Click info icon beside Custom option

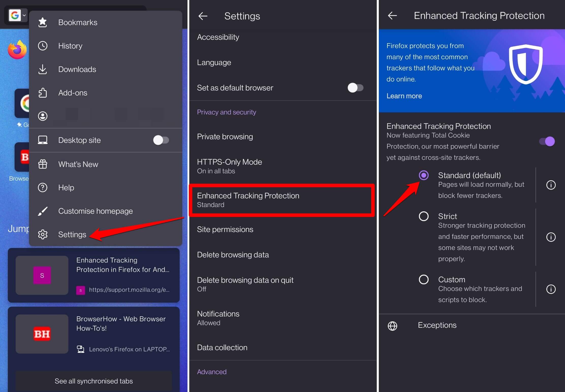coord(551,289)
